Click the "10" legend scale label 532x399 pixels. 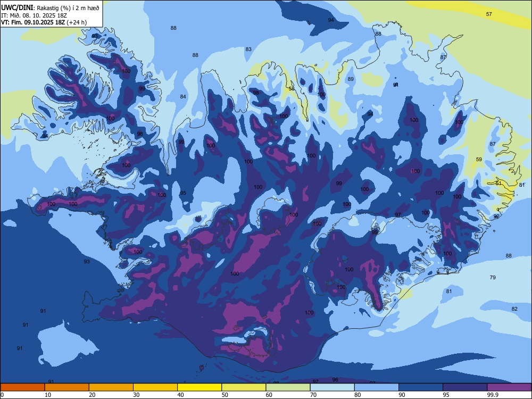[x=48, y=395]
